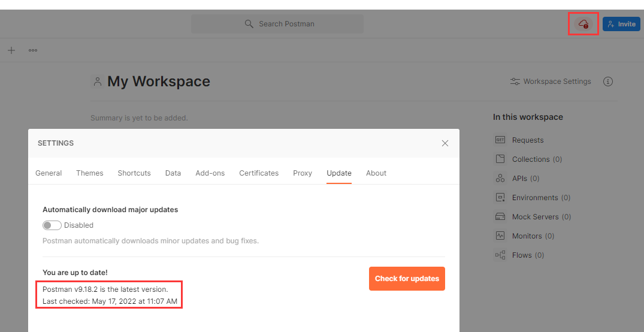Click the Search Postman field
The height and width of the screenshot is (332, 644).
277,24
